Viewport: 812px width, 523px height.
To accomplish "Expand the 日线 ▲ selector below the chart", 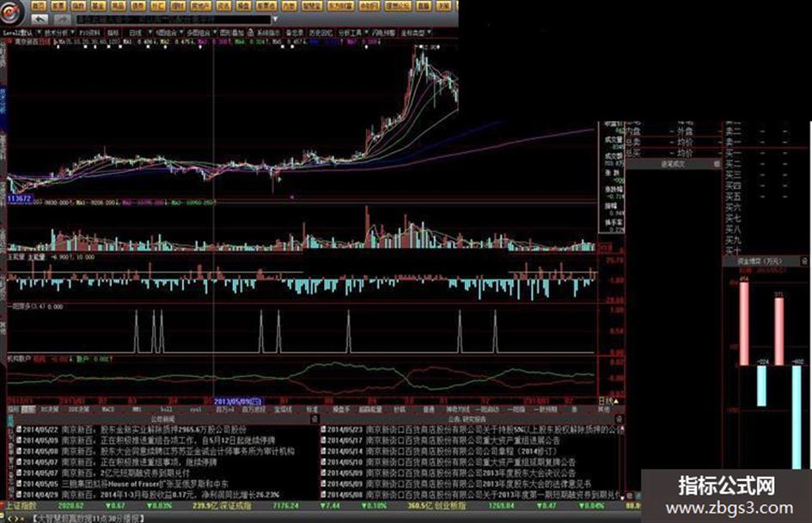I will point(608,401).
